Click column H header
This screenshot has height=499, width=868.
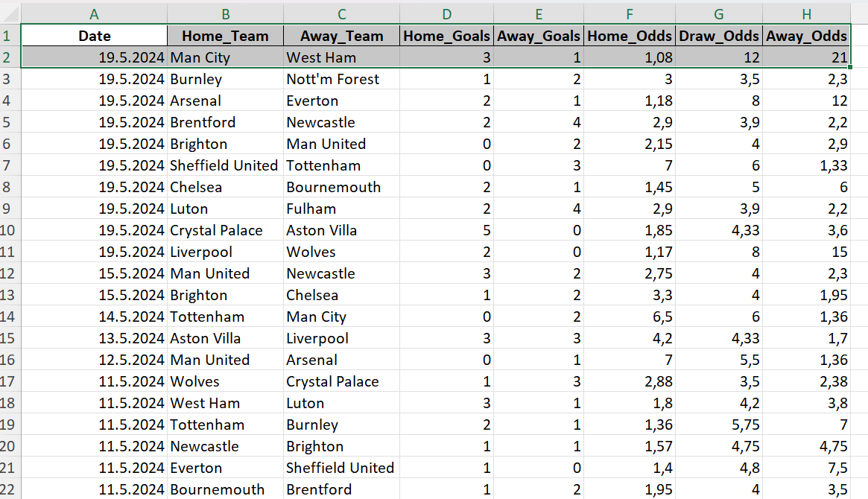pos(807,13)
